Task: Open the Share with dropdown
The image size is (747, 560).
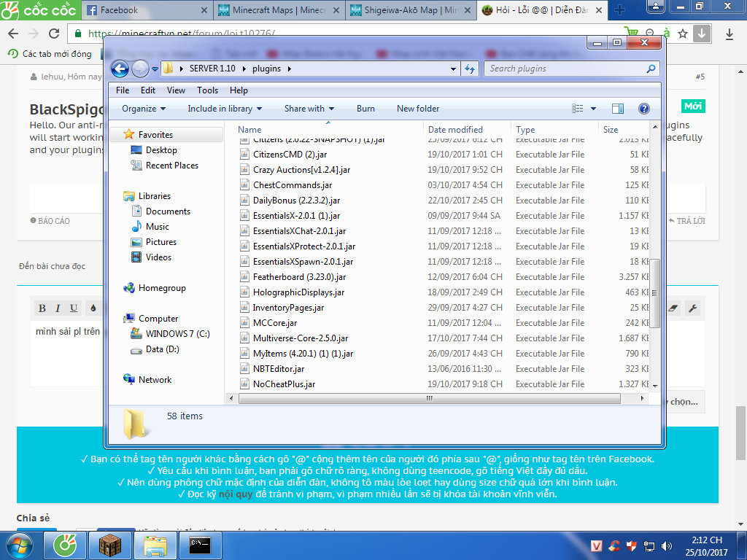Action: [309, 109]
